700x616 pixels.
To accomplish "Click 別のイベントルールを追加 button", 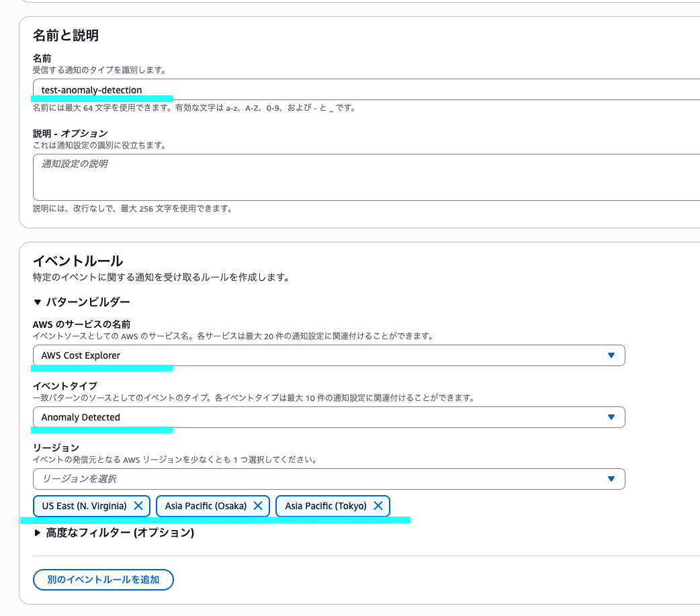I will click(103, 580).
